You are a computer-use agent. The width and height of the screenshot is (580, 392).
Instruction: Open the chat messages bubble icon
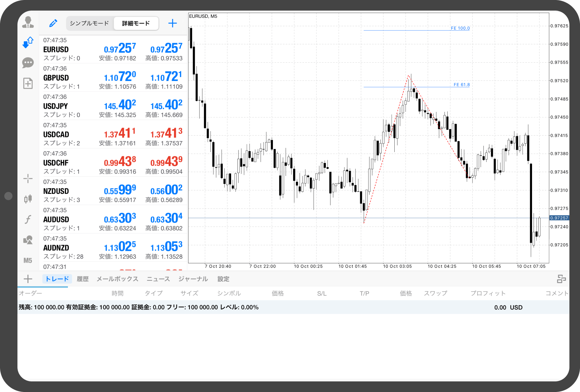click(28, 63)
